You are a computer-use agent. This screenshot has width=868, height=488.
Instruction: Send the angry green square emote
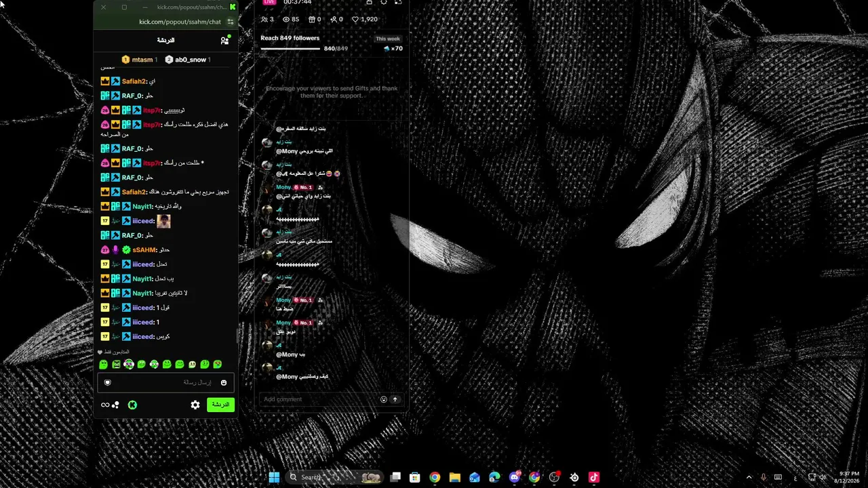click(x=116, y=365)
